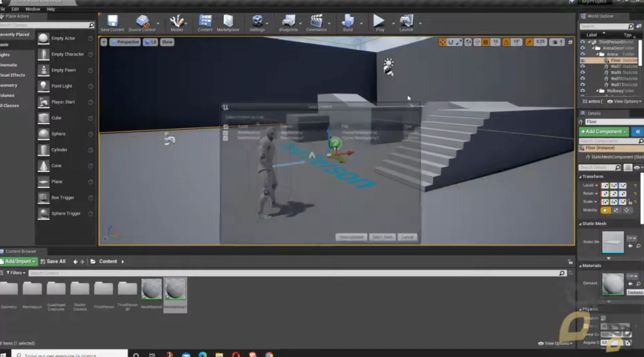Select the translate gizmo mode icon in viewport

coord(442,42)
